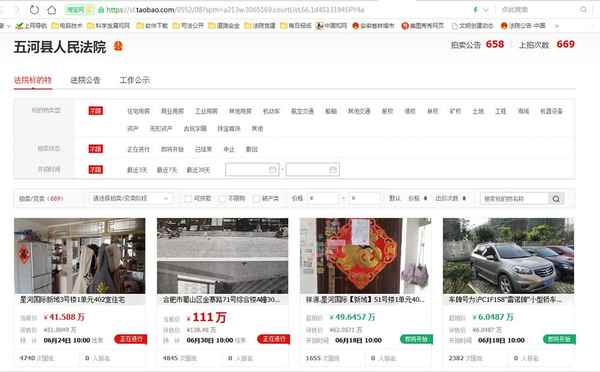600x372 pixels.
Task: Open calendar icon in end date field
Action: click(333, 170)
